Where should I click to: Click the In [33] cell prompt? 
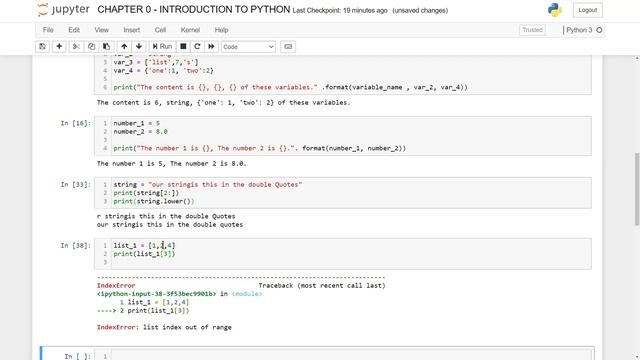click(76, 184)
